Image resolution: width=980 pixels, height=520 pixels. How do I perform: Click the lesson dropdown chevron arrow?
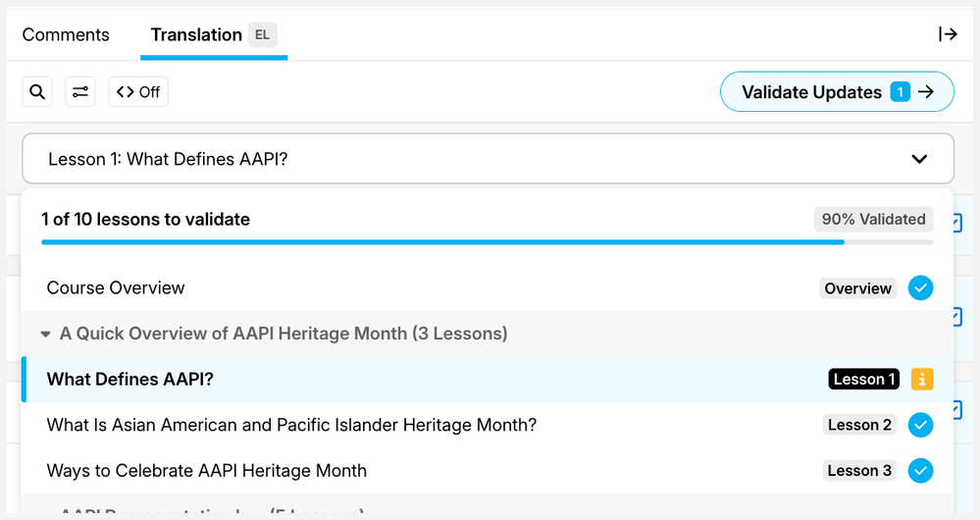pos(919,159)
